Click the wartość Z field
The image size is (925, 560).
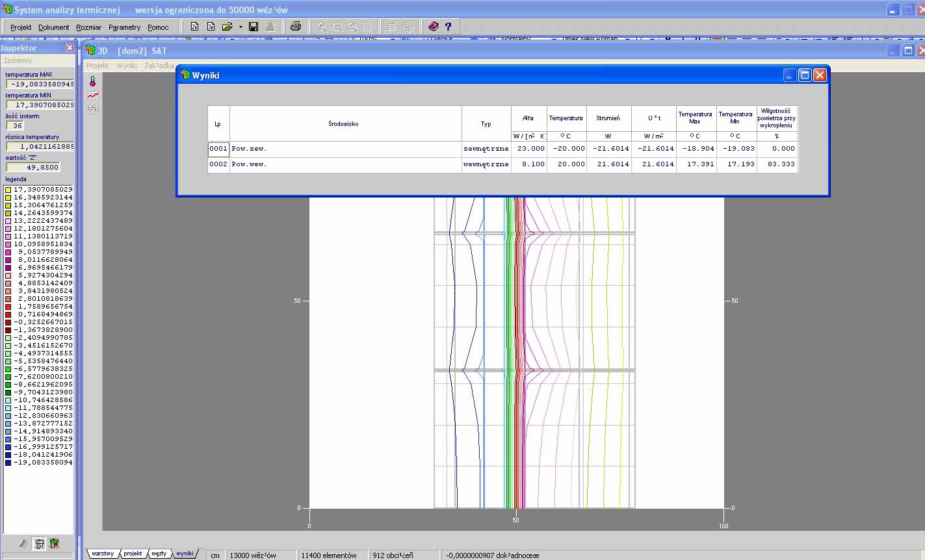coord(33,167)
